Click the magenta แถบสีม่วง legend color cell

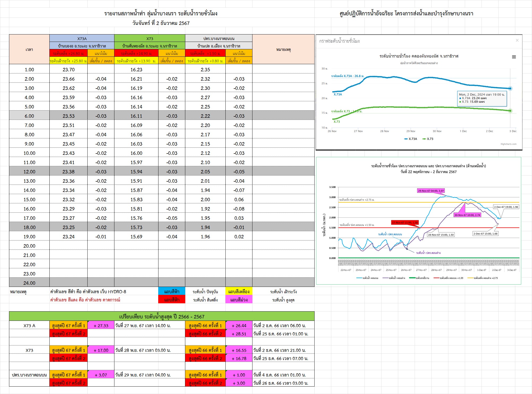(x=239, y=300)
